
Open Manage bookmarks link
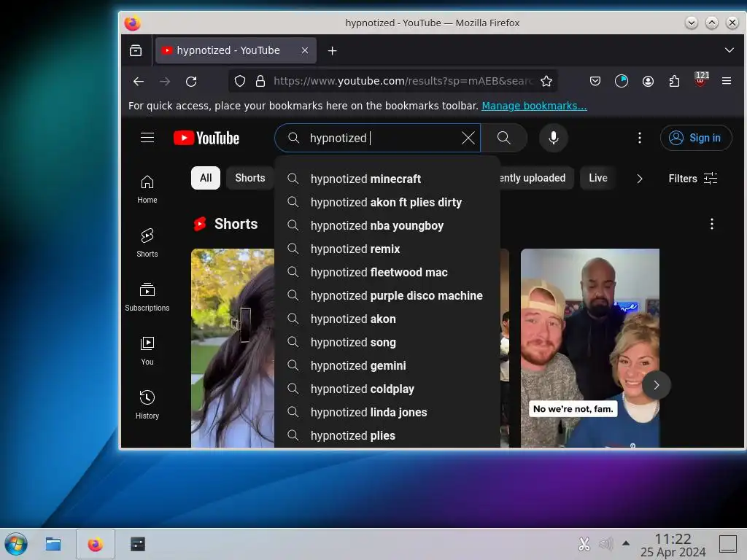point(534,106)
